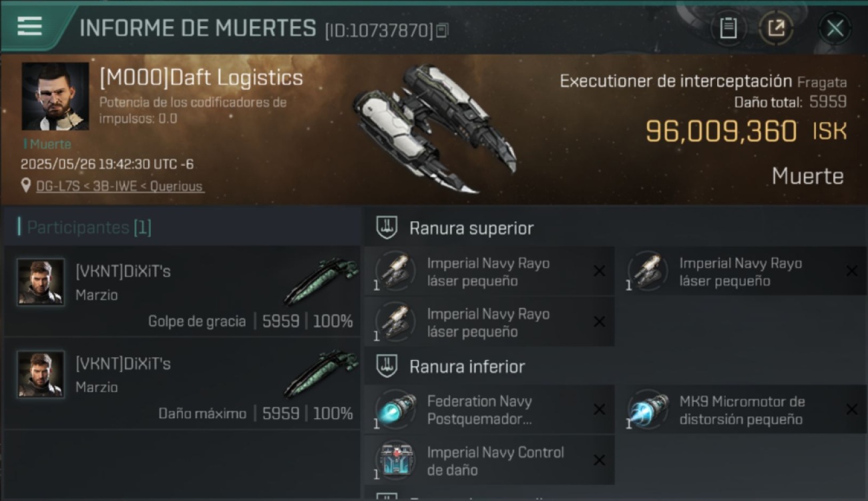This screenshot has width=868, height=501.
Task: Copy the kill report ID
Action: 442,31
